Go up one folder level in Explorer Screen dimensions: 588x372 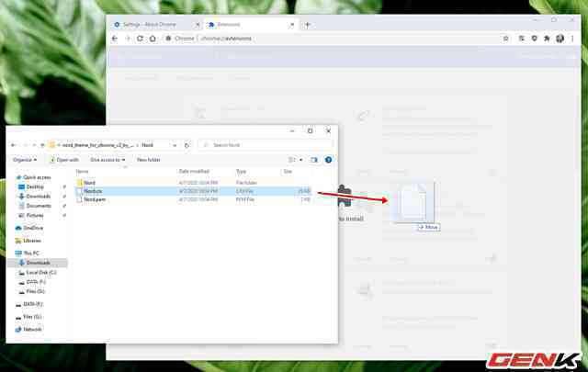pos(42,145)
